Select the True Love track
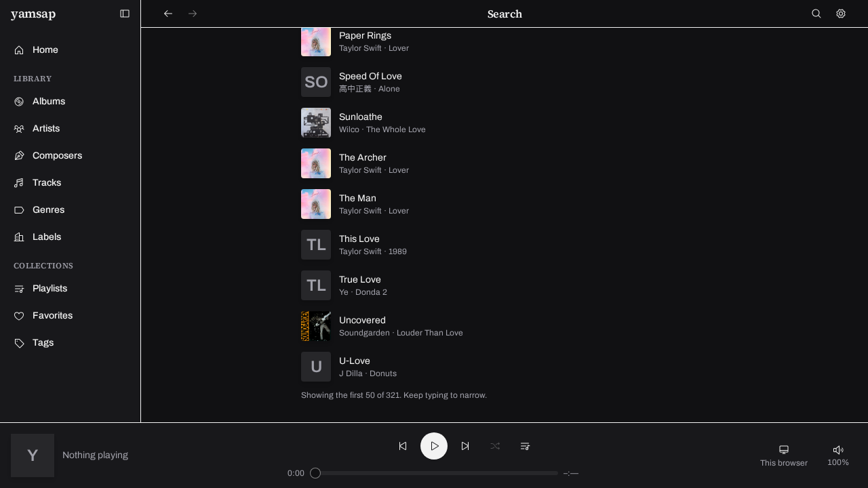The height and width of the screenshot is (488, 868). coord(505,285)
